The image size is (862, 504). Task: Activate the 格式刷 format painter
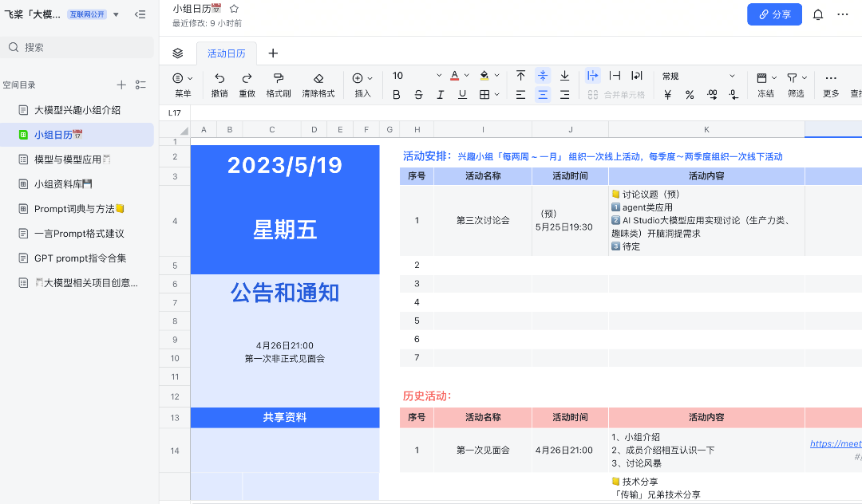[279, 78]
